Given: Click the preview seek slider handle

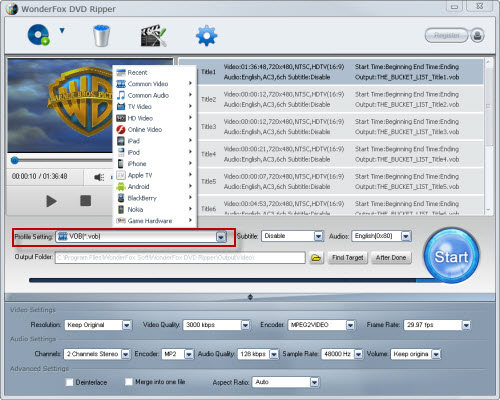Looking at the screenshot, I should [14, 160].
